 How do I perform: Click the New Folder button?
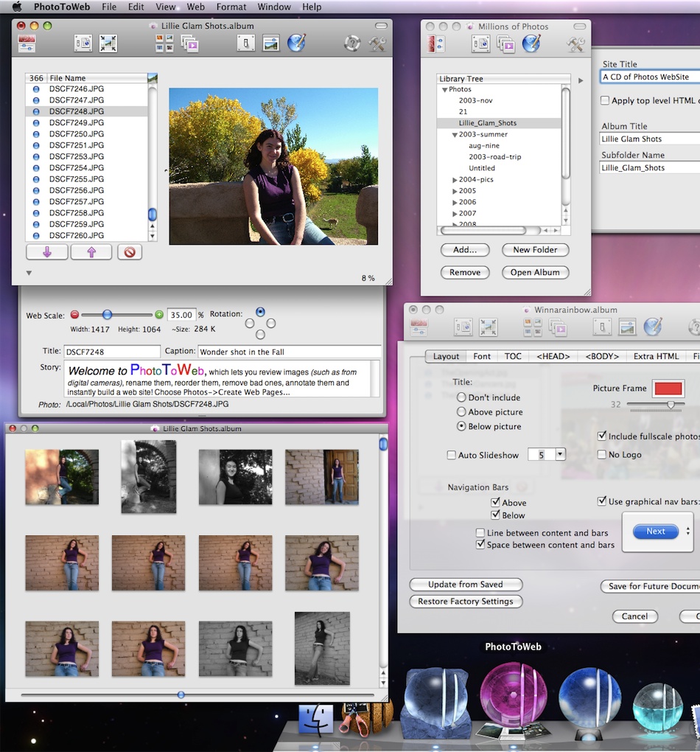[535, 250]
